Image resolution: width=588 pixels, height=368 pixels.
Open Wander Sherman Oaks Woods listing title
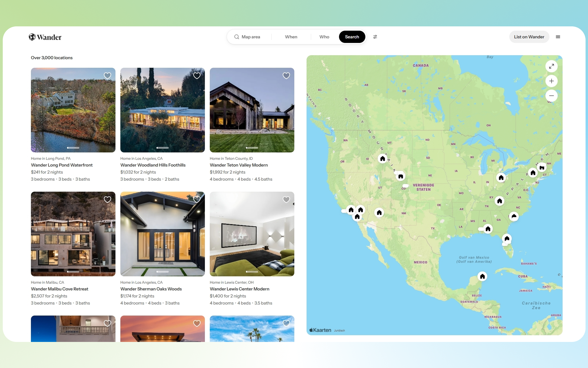151,289
